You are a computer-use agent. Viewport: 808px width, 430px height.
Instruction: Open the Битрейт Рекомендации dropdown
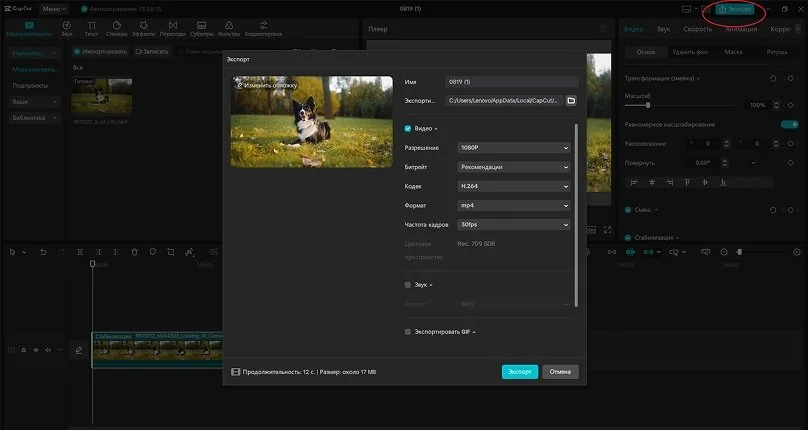click(x=514, y=167)
